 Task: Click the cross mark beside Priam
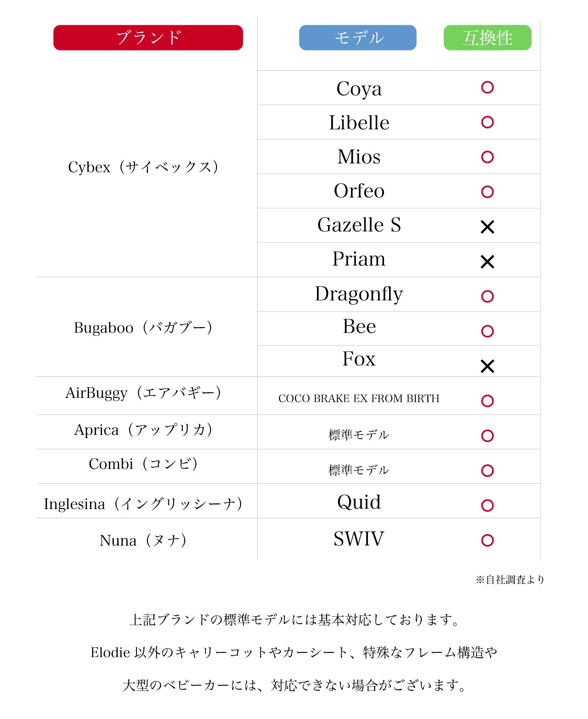(487, 262)
